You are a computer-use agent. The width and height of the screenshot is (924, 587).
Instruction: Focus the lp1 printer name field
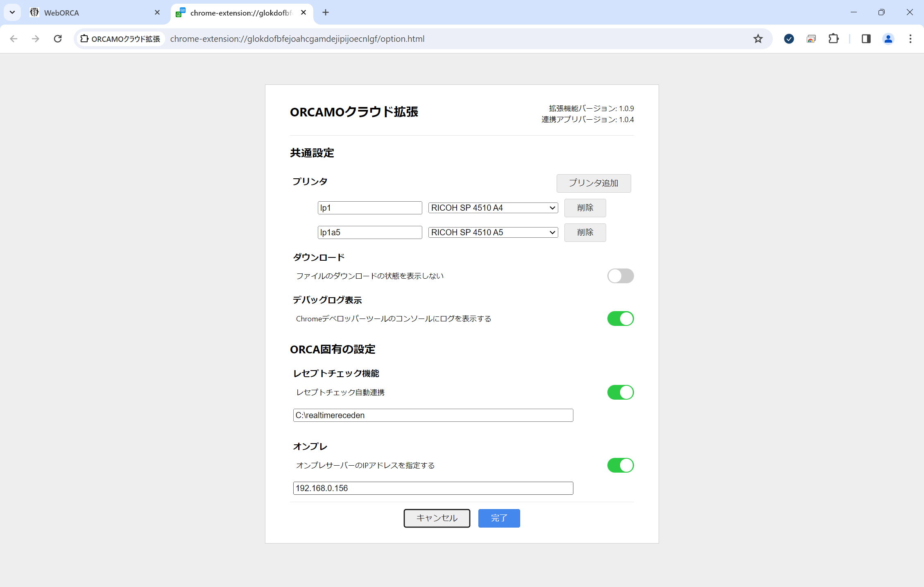pos(370,208)
